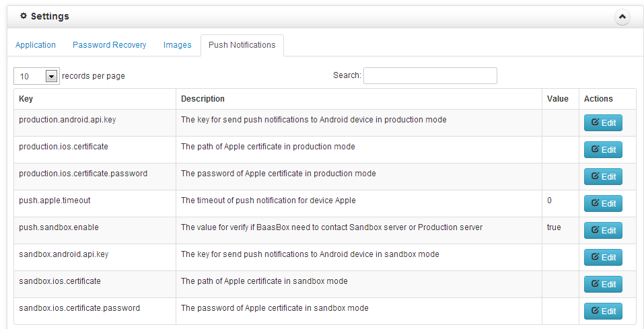Image resolution: width=644 pixels, height=329 pixels.
Task: Open the Password Recovery tab
Action: click(x=109, y=45)
